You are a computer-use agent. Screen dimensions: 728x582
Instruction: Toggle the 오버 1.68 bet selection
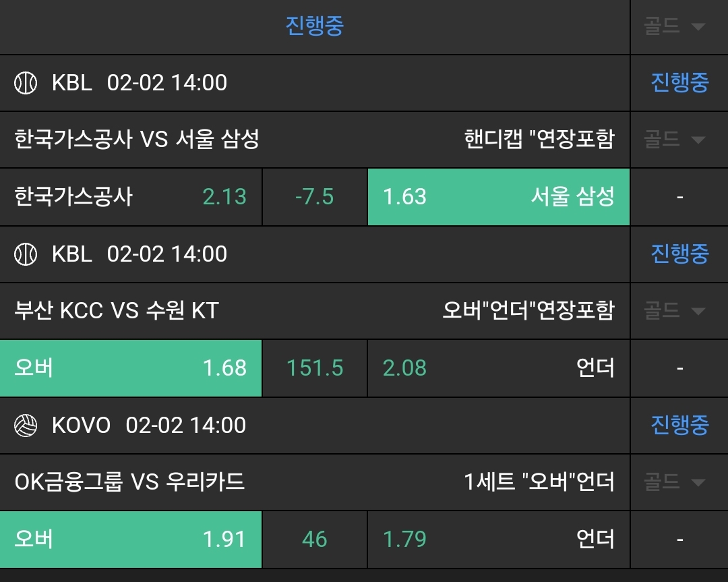coord(131,368)
